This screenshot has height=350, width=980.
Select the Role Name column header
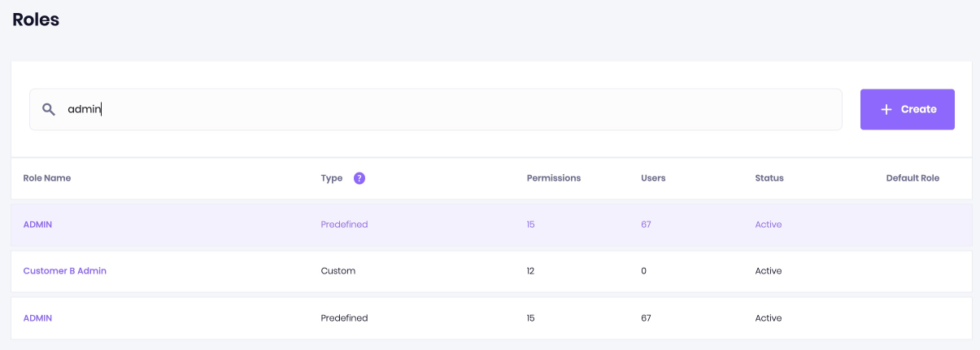tap(47, 178)
